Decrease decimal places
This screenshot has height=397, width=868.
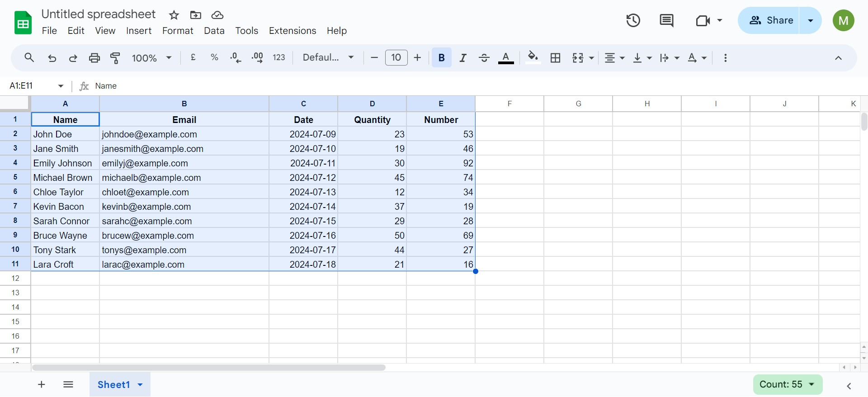coord(236,57)
